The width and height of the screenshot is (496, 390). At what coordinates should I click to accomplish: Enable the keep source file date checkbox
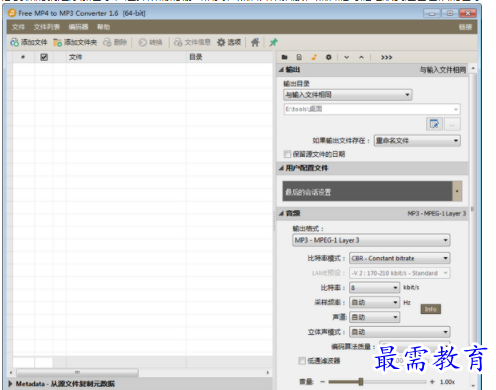tap(287, 154)
